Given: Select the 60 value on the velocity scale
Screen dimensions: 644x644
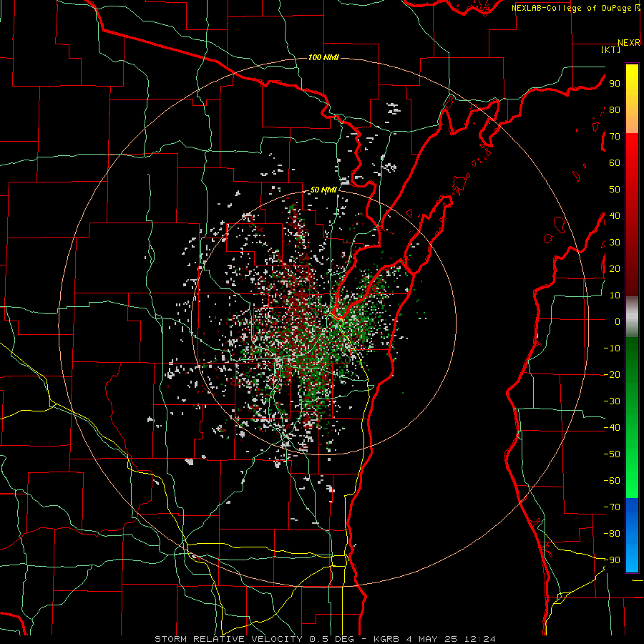Looking at the screenshot, I should point(615,162).
